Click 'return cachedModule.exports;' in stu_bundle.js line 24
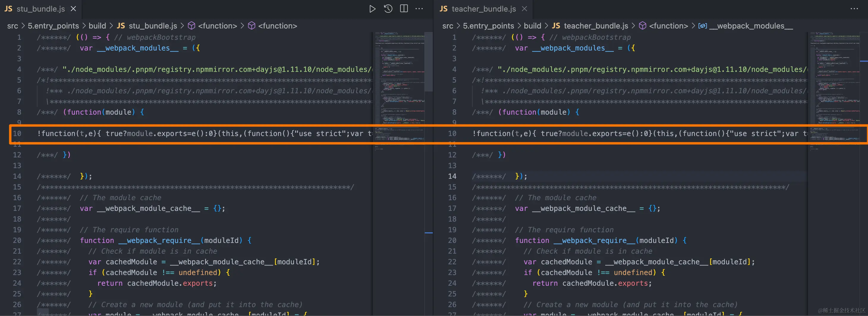Viewport: 868px width, 316px height. [x=157, y=283]
